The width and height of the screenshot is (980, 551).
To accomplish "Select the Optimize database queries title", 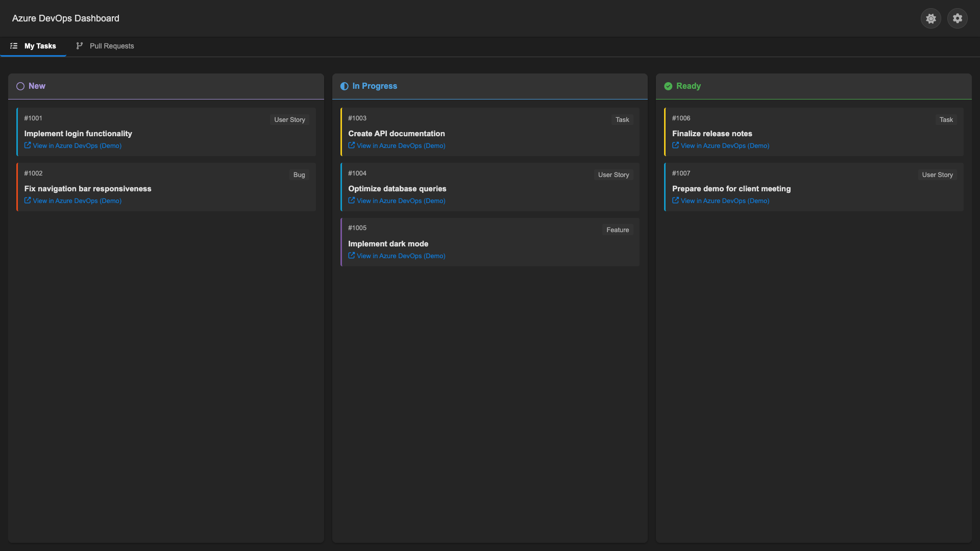I will pyautogui.click(x=397, y=189).
